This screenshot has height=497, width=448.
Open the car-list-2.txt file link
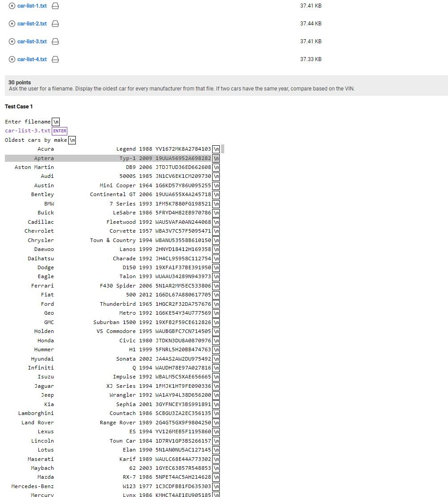pyautogui.click(x=31, y=24)
